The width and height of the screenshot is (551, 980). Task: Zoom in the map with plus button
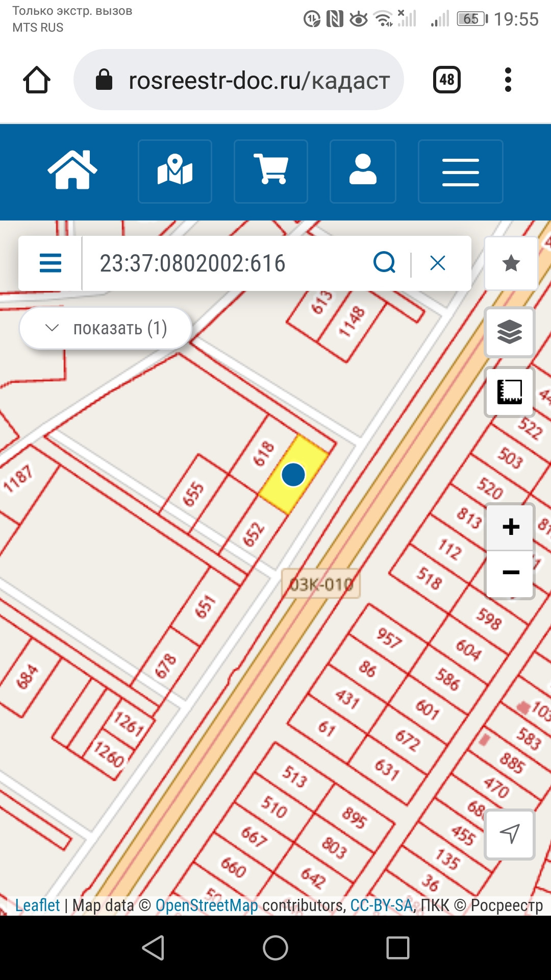pos(511,527)
